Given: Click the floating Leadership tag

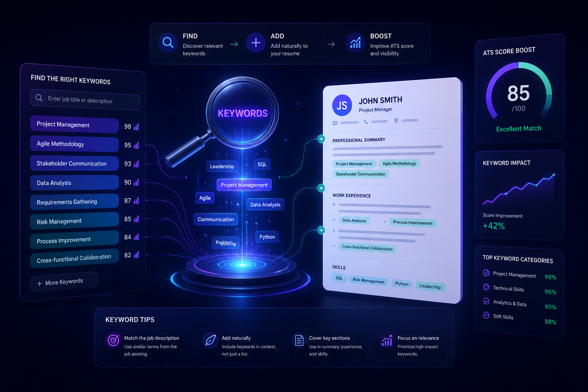Looking at the screenshot, I should 222,167.
